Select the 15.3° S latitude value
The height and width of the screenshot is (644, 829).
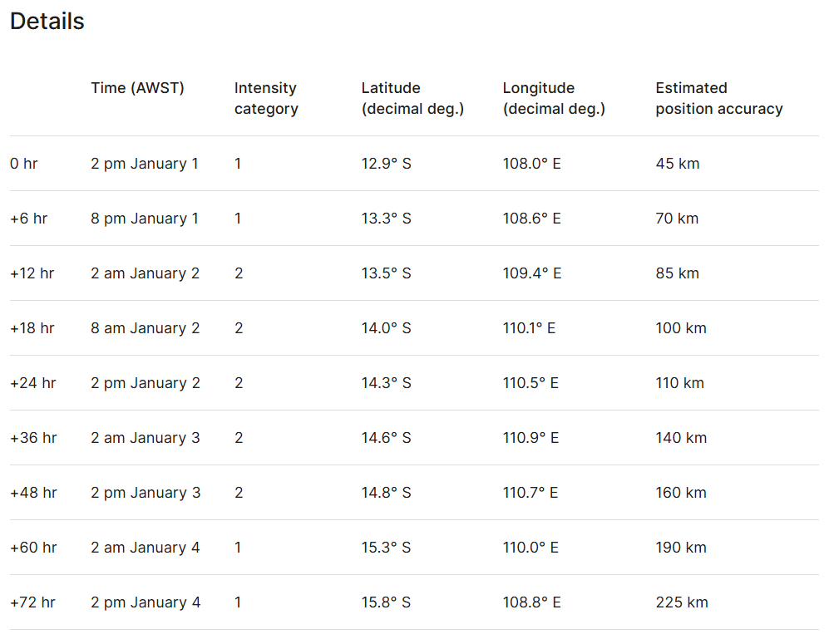click(386, 548)
